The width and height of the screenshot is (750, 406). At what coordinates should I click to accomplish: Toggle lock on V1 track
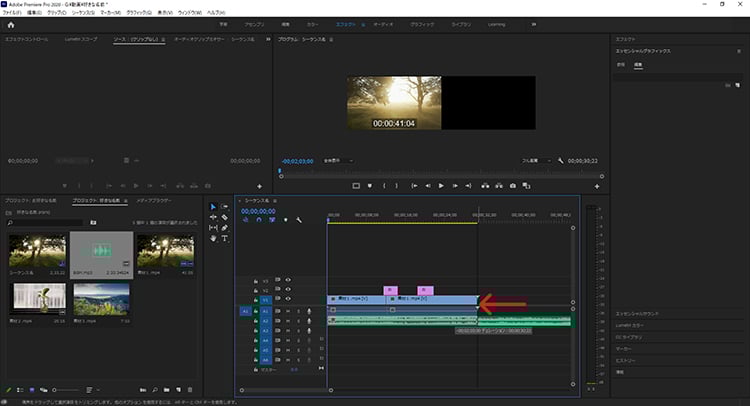[256, 300]
